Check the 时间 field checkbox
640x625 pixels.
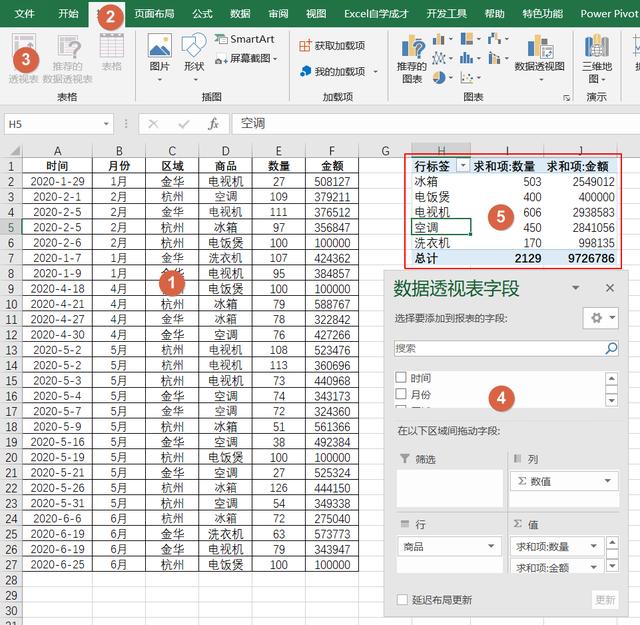[x=401, y=377]
